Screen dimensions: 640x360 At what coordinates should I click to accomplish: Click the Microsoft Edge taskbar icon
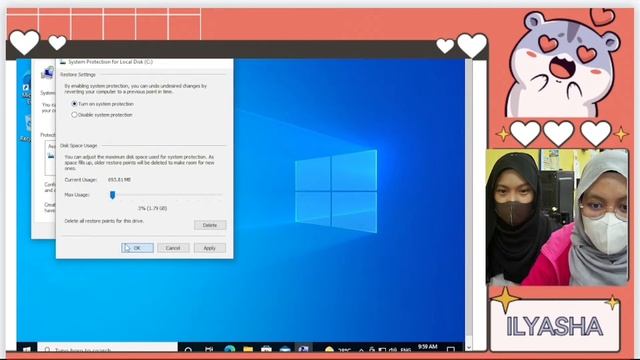(229, 348)
